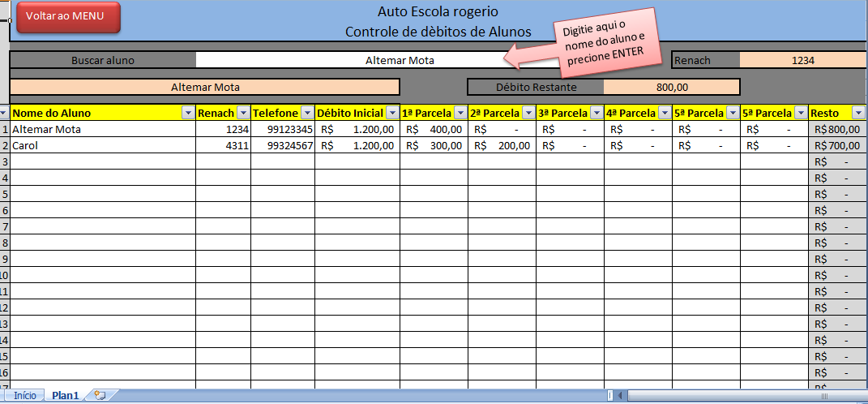Click the Buscar aluno search field

click(400, 60)
